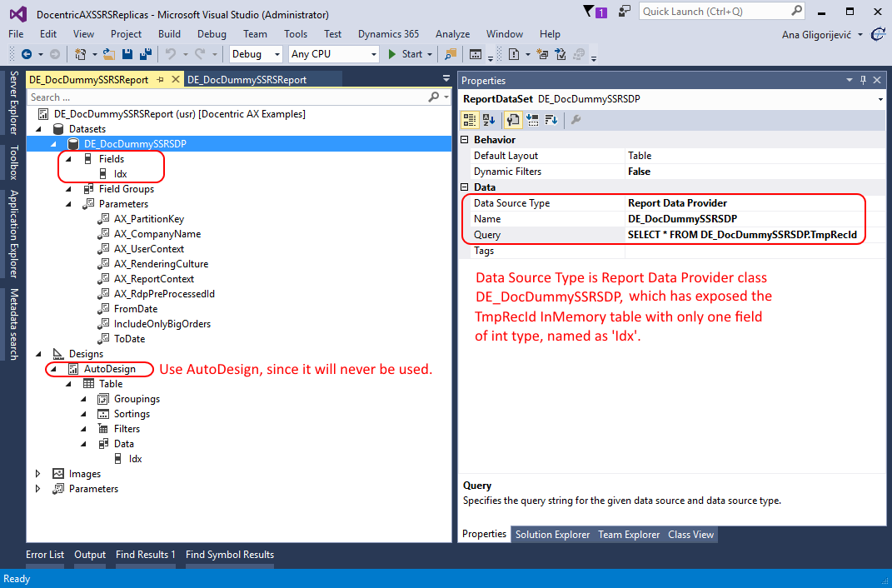
Task: Select the DE_DocDummySSRSDP dataset node
Action: tap(135, 144)
